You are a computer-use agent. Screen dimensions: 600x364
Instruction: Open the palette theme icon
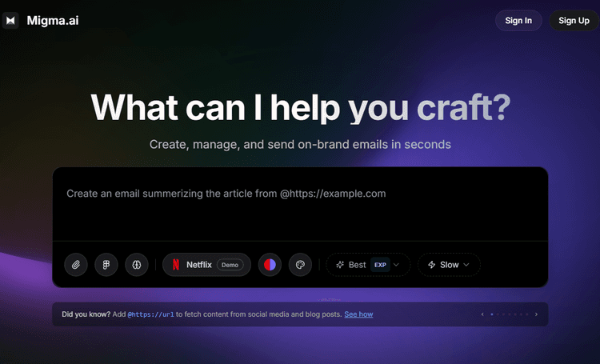(300, 265)
